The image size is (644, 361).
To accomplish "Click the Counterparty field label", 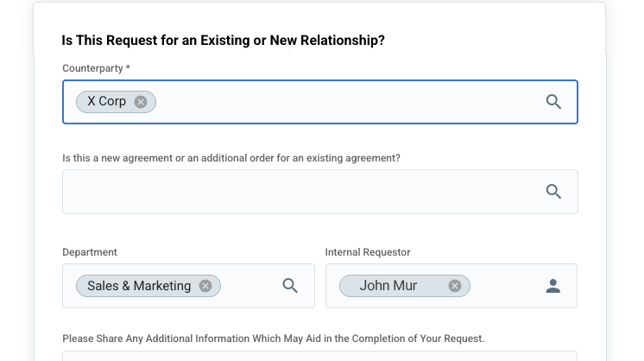I will [x=96, y=68].
